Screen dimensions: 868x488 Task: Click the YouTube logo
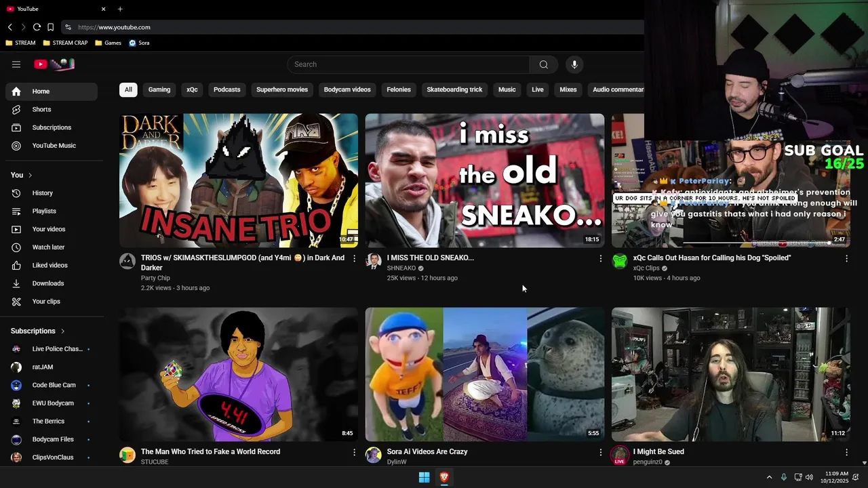(54, 64)
